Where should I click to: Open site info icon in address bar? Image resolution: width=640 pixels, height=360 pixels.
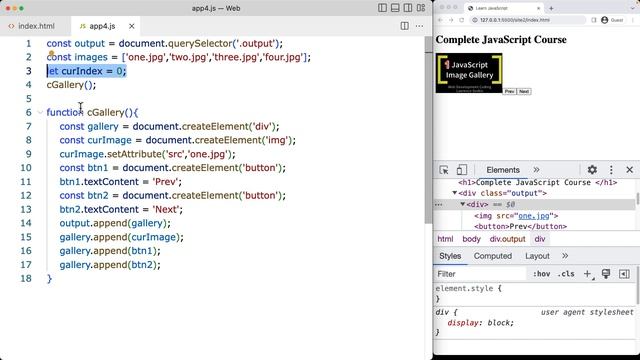tap(475, 20)
